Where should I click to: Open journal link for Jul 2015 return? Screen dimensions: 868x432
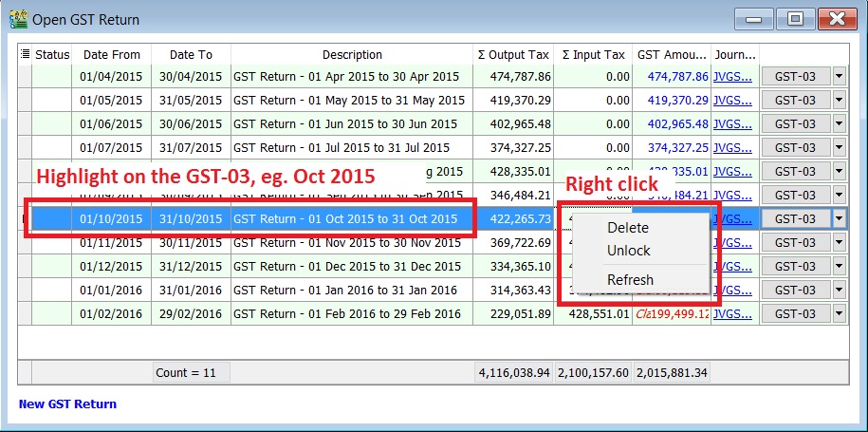point(733,148)
